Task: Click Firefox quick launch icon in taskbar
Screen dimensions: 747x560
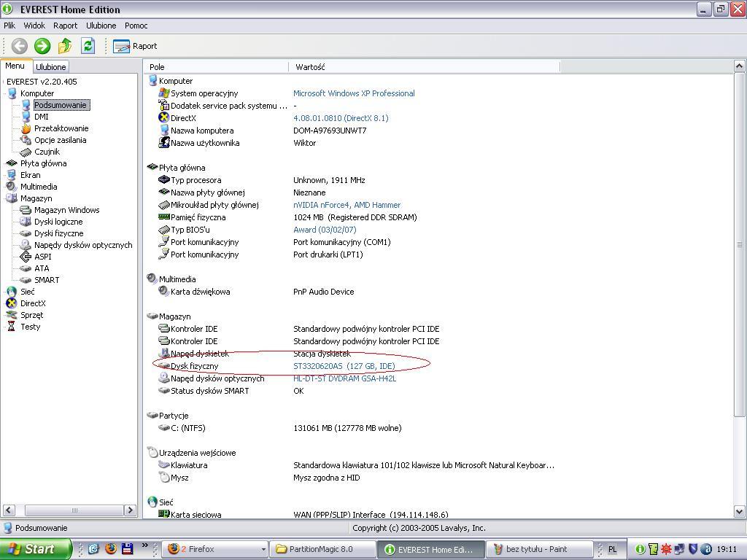Action: [111, 548]
